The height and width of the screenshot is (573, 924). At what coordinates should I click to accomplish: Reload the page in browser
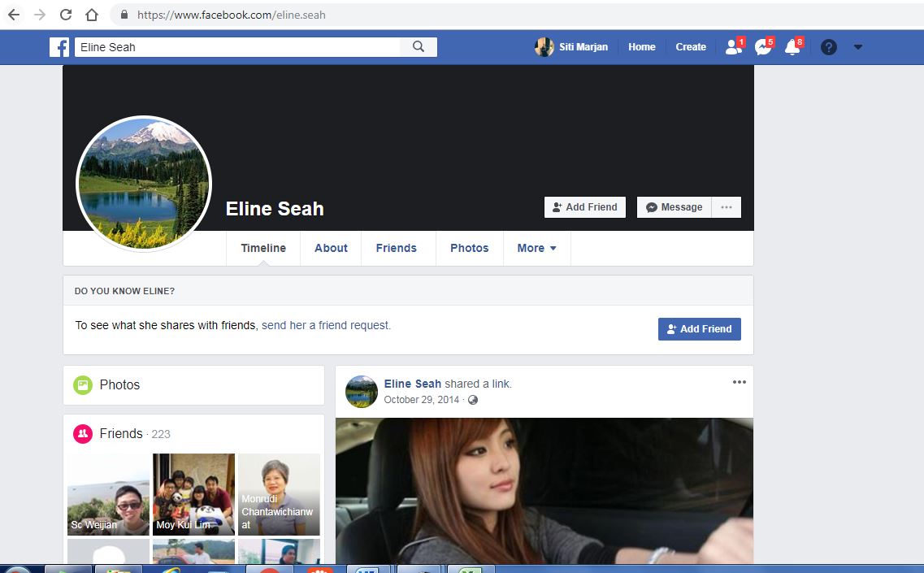pyautogui.click(x=66, y=15)
